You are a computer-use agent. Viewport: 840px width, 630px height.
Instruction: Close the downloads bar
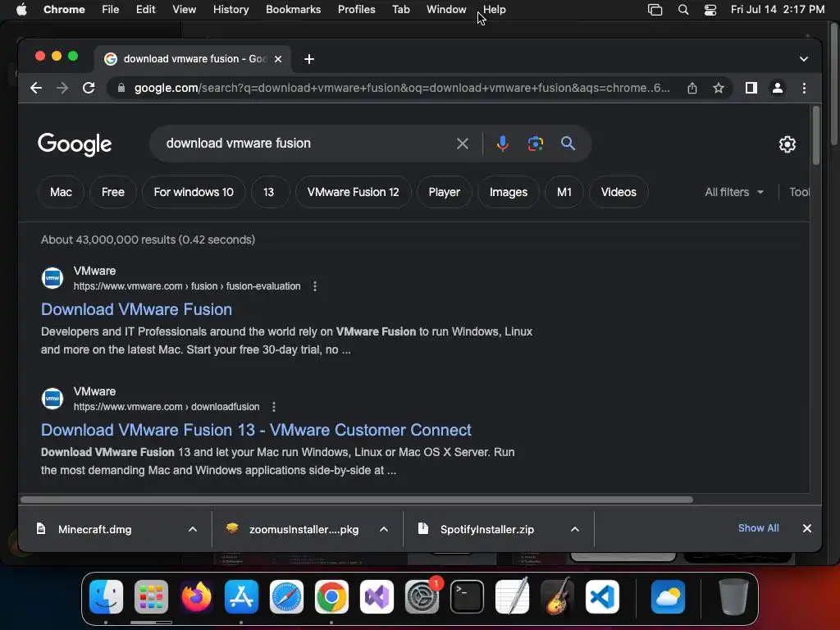[x=807, y=528]
